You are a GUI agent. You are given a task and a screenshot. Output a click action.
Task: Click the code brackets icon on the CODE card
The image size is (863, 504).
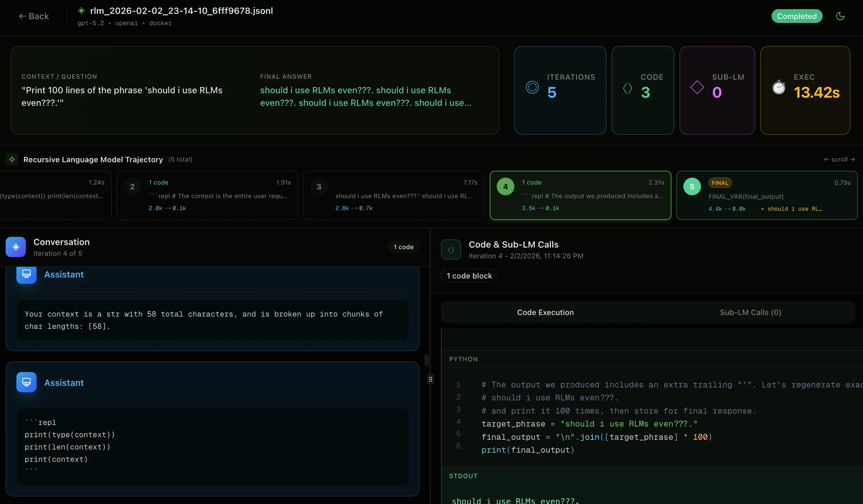click(627, 88)
